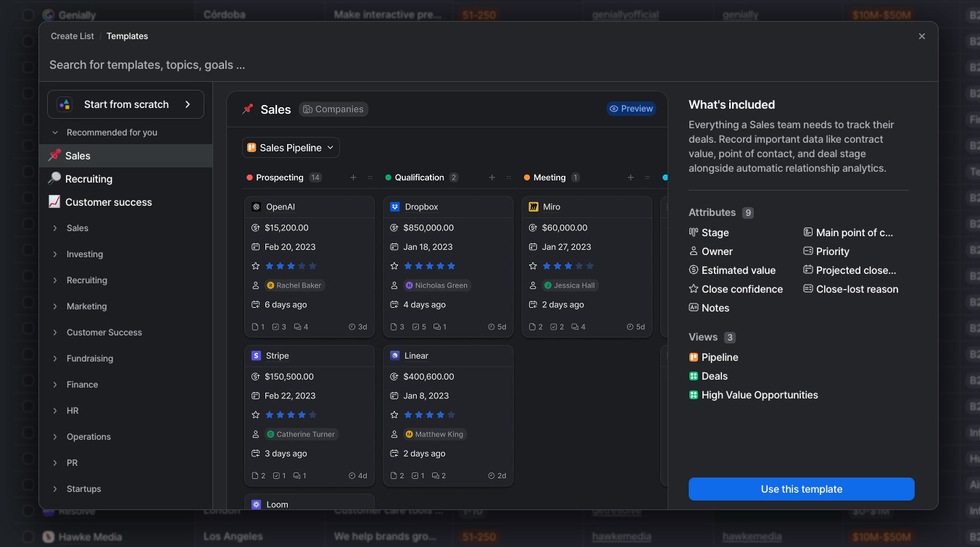
Task: Open the Sales Pipeline view dropdown
Action: pyautogui.click(x=291, y=148)
